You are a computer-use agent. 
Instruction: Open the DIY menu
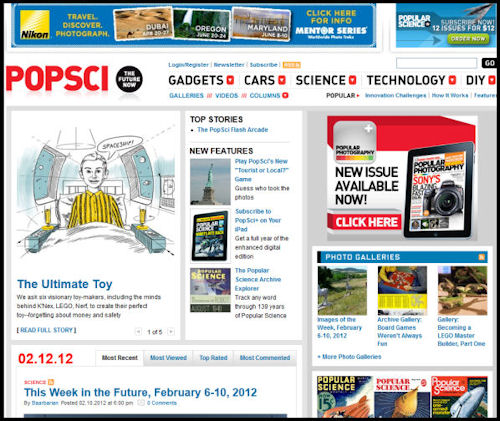point(475,80)
